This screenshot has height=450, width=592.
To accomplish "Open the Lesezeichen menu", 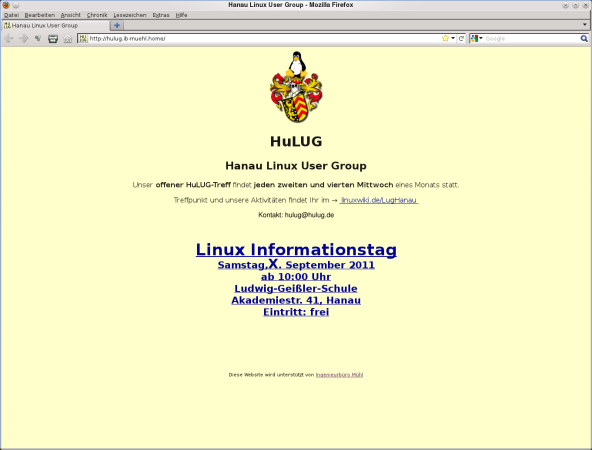I will [130, 15].
